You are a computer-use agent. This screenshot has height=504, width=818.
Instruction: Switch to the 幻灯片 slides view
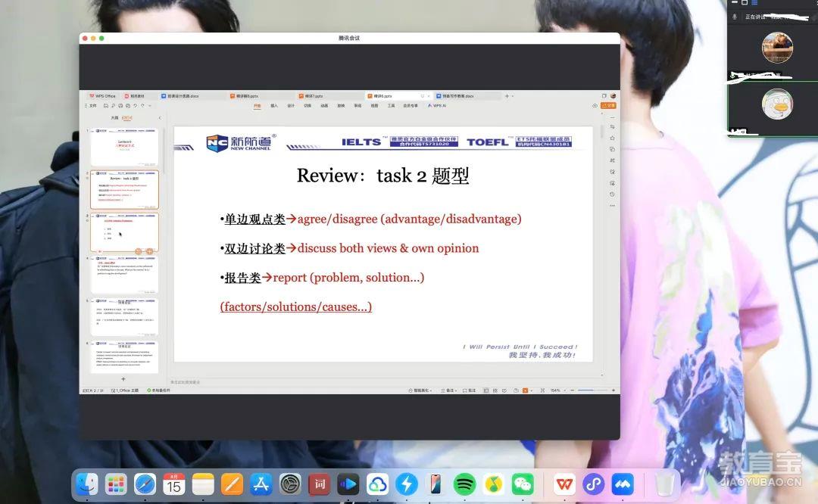pyautogui.click(x=126, y=118)
